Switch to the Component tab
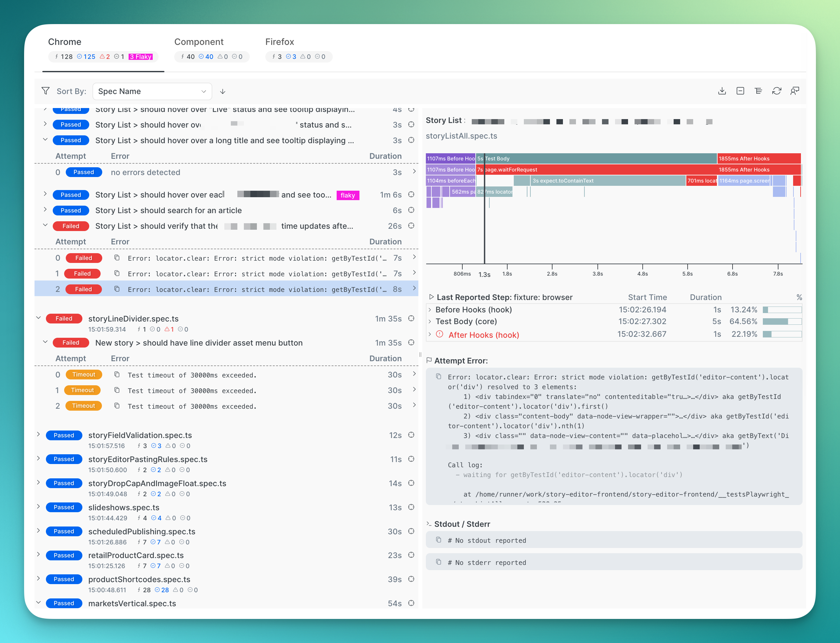Screen dimensions: 840x643 [199, 42]
